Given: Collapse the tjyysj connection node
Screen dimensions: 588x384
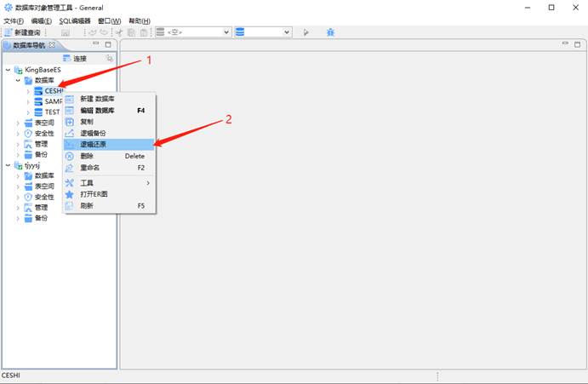Looking at the screenshot, I should (8, 165).
